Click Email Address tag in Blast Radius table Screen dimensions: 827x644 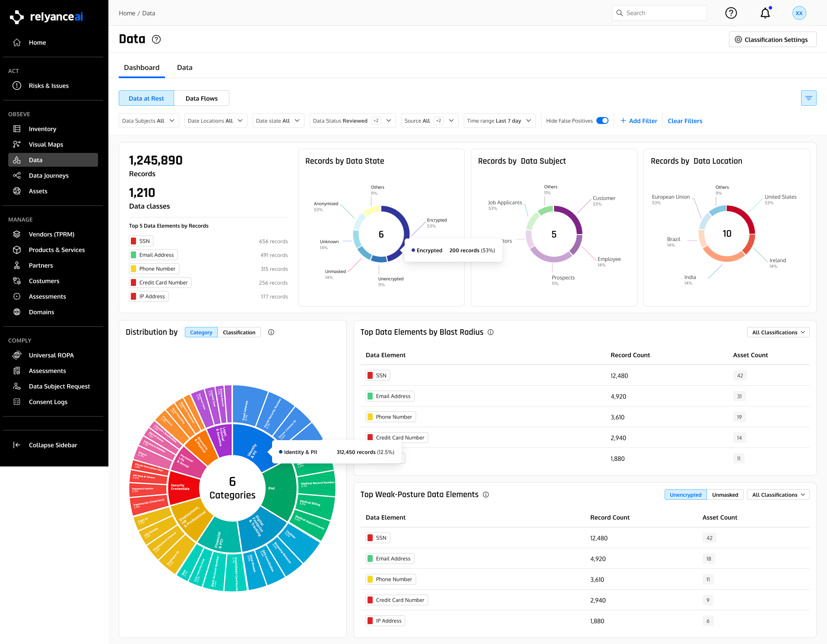390,396
